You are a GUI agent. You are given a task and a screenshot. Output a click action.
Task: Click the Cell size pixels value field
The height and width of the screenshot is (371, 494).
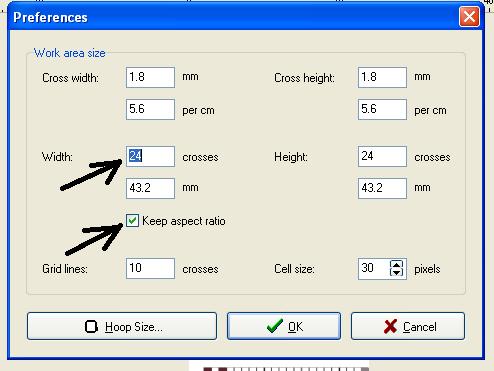374,268
